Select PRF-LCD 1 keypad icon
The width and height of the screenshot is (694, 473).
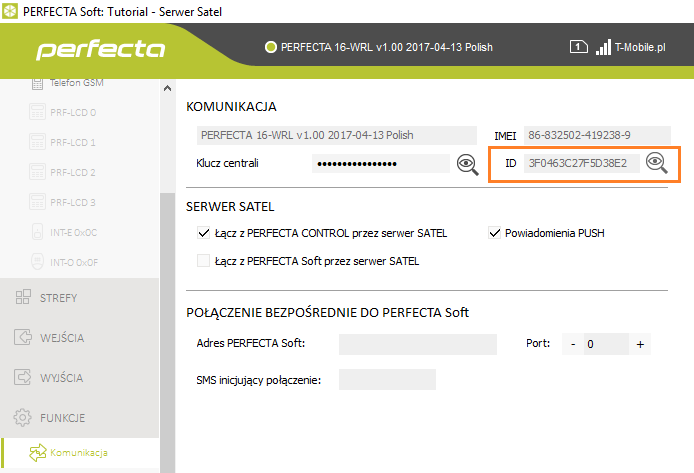(x=37, y=142)
